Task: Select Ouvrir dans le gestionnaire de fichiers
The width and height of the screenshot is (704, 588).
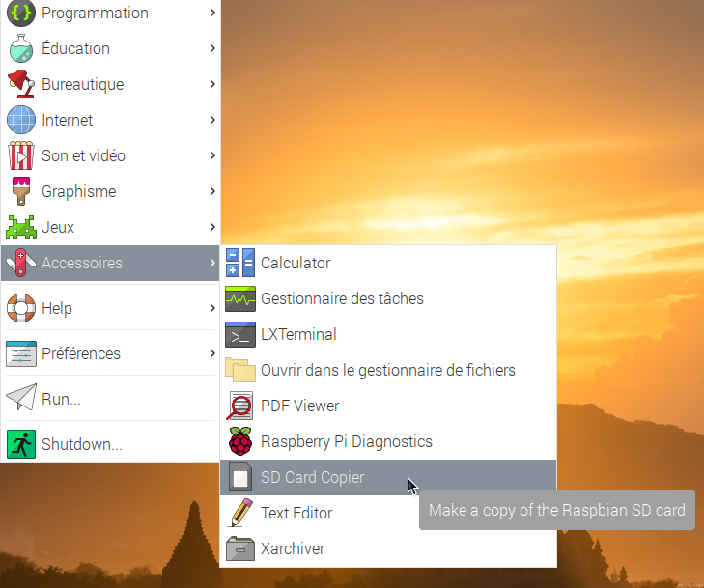Action: [x=388, y=370]
